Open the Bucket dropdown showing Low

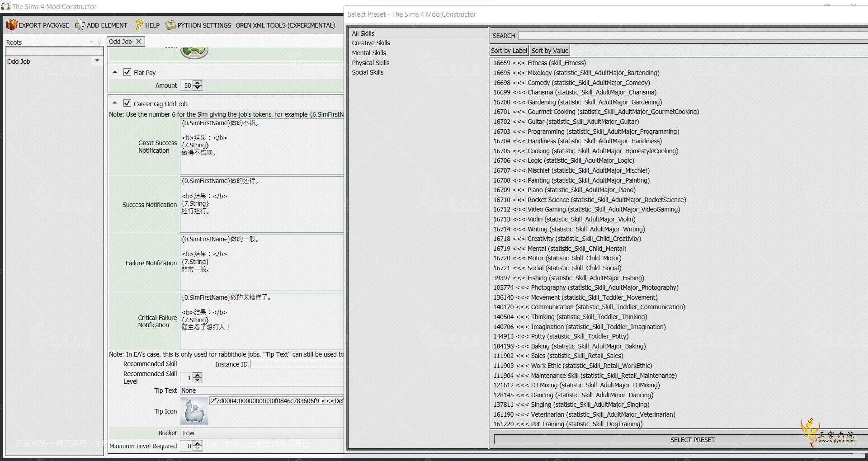point(262,433)
